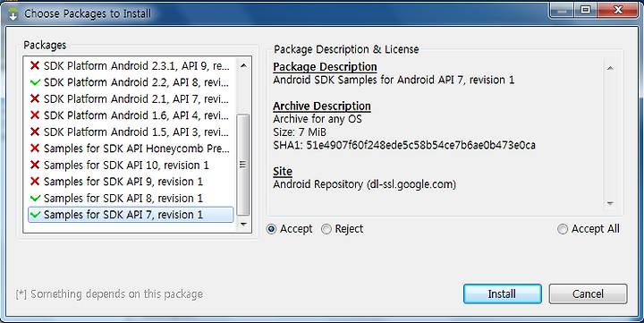Click packages list scroll up arrow
The image size is (644, 323).
click(x=243, y=65)
